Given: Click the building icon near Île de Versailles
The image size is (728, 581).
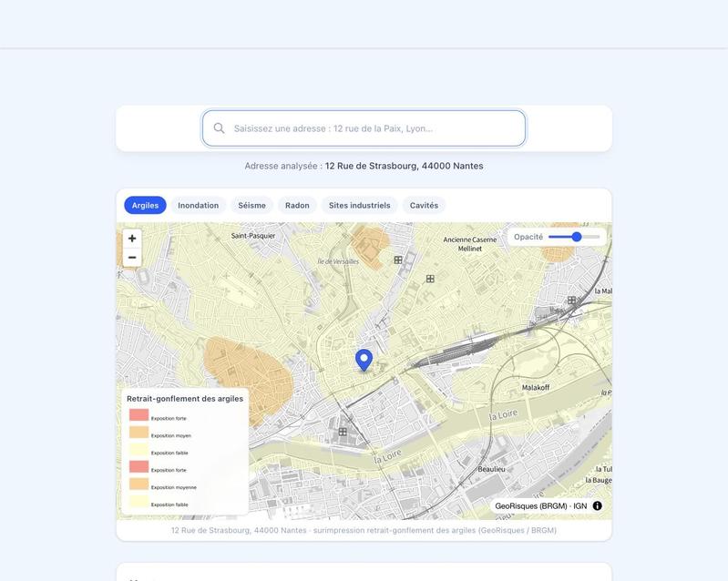Looking at the screenshot, I should pos(398,260).
